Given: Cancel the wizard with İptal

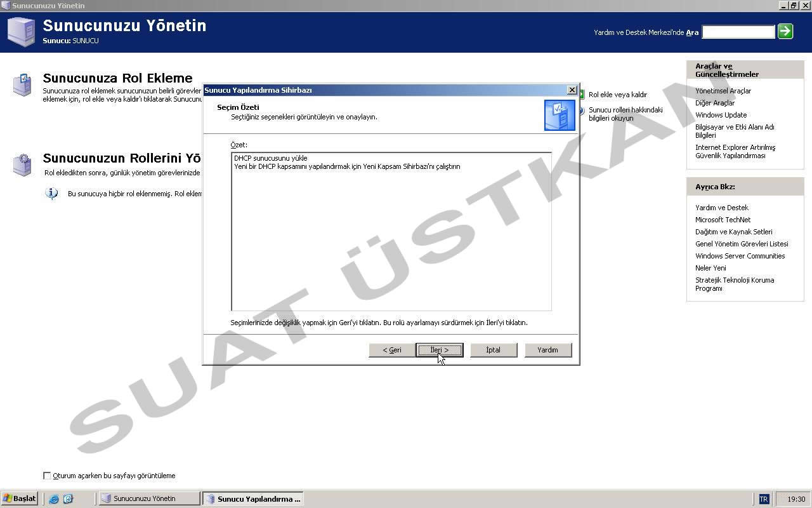Looking at the screenshot, I should pyautogui.click(x=494, y=350).
